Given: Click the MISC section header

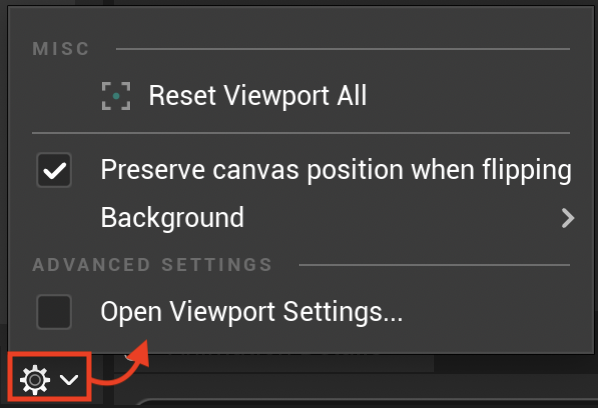Looking at the screenshot, I should click(61, 49).
